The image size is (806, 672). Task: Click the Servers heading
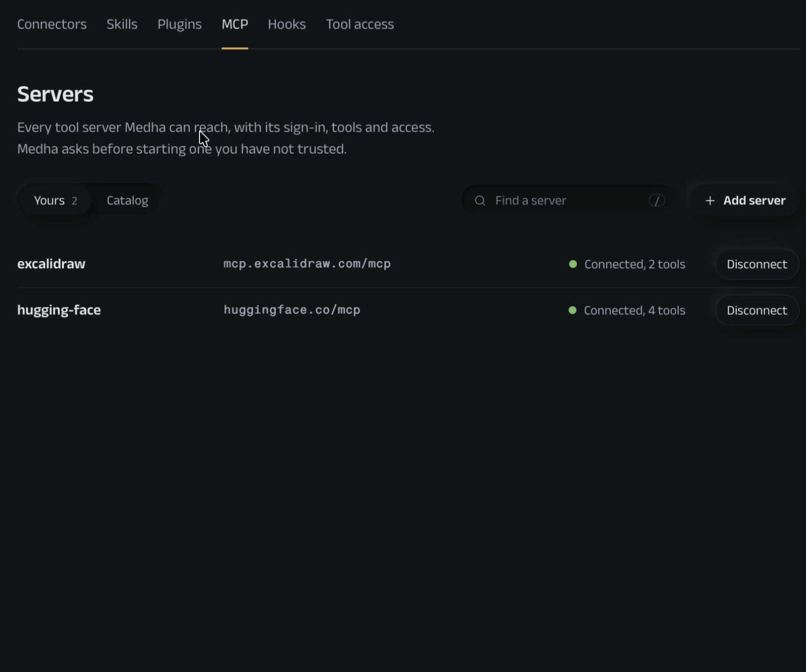(55, 94)
